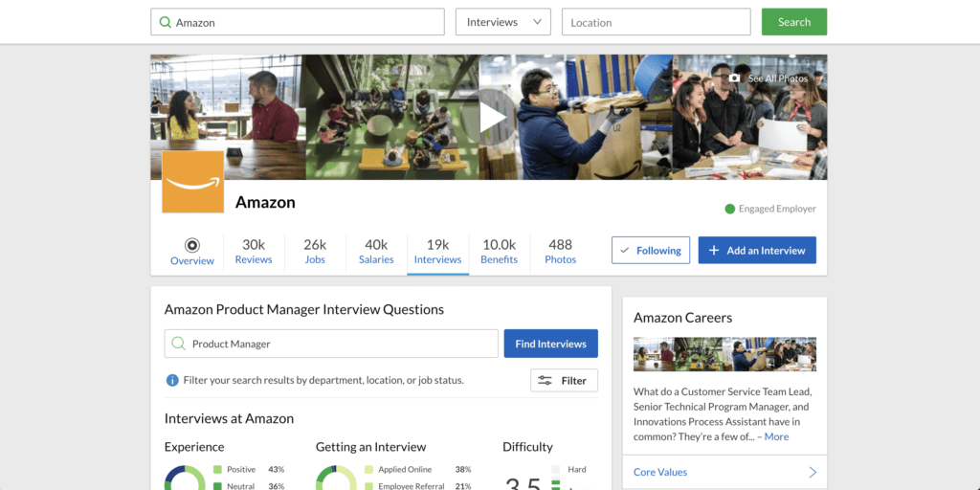Open the 26k Jobs tab
The image size is (980, 490).
(x=315, y=252)
